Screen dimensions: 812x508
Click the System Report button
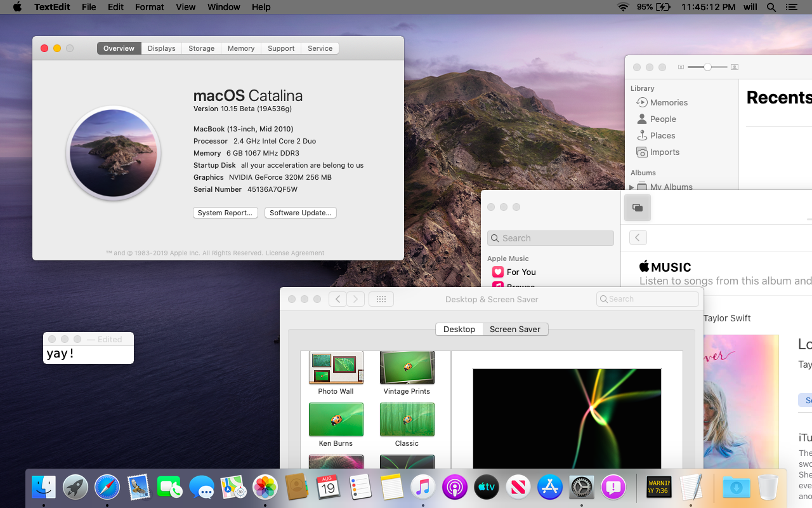(x=225, y=213)
